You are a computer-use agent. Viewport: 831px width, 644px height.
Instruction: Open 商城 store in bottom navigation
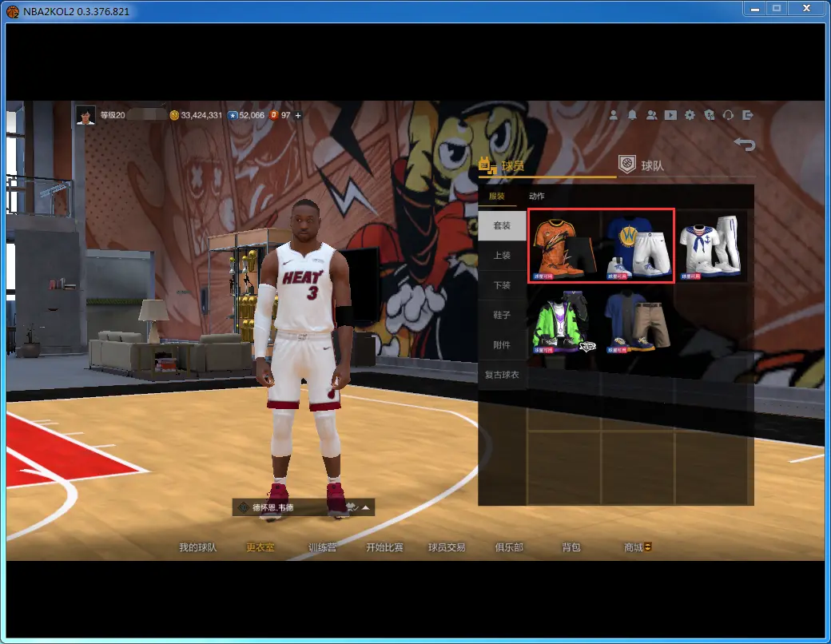(638, 547)
